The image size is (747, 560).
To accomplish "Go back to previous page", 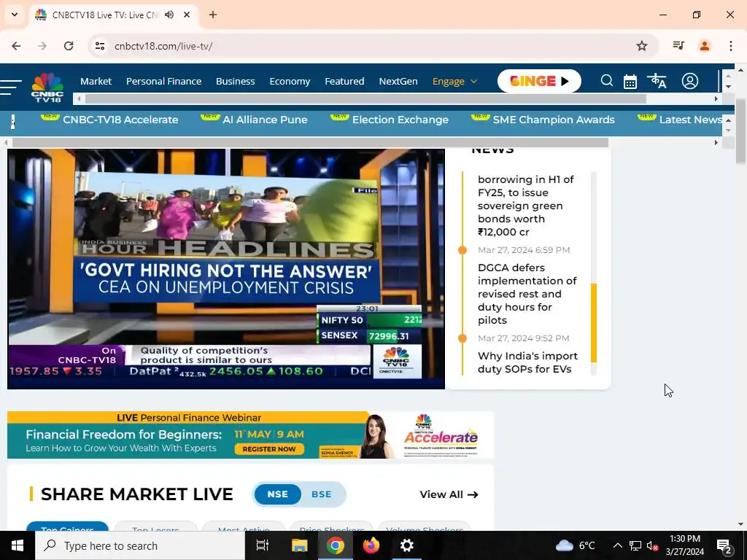I will 16,46.
